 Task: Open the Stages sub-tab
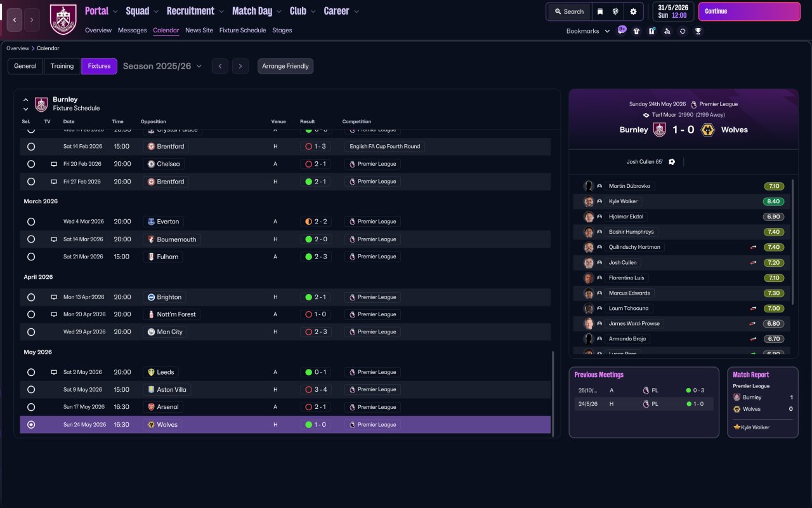pyautogui.click(x=282, y=30)
